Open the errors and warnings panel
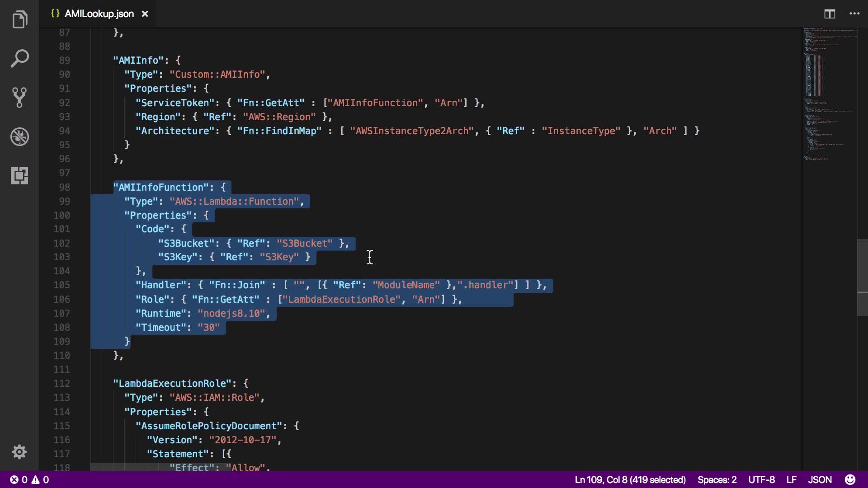Screen dimensions: 868x488 click(30, 479)
